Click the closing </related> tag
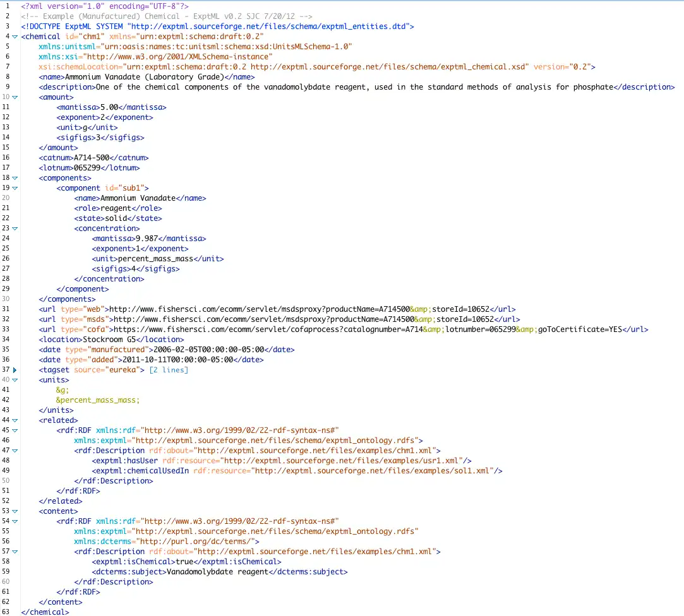684x616 pixels. (61, 501)
